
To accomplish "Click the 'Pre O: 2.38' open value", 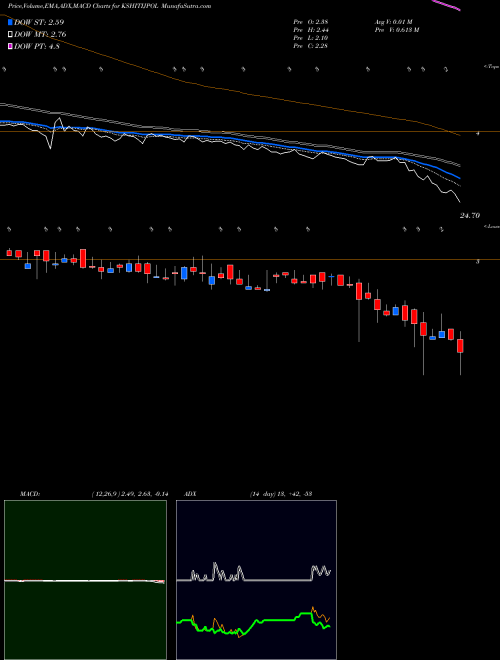I will pos(311,22).
